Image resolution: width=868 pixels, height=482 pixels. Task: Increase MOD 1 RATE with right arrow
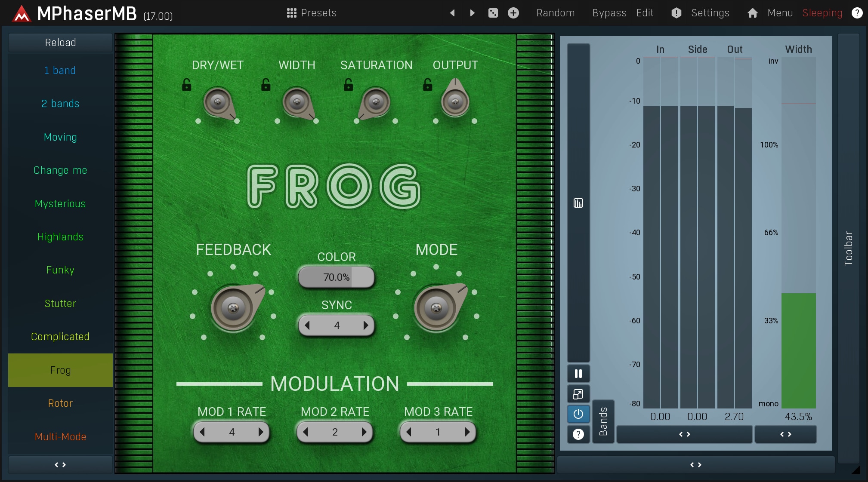tap(260, 432)
